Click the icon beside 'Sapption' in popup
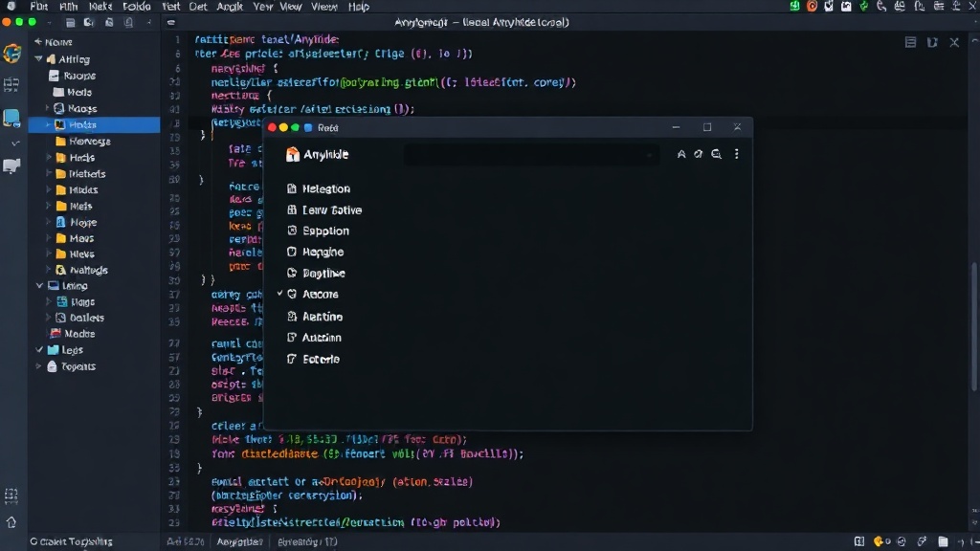The width and height of the screenshot is (980, 551). 291,231
